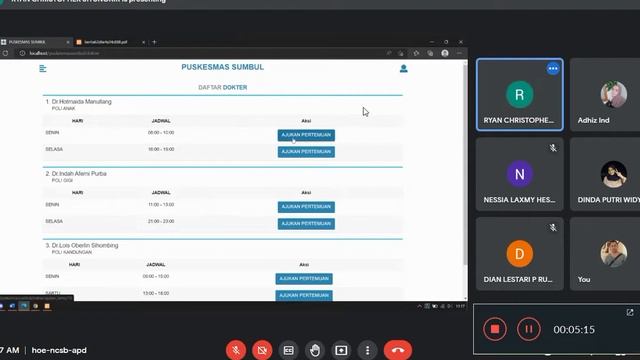Open Meet's three-dot more options menu
The width and height of the screenshot is (640, 360).
click(367, 350)
